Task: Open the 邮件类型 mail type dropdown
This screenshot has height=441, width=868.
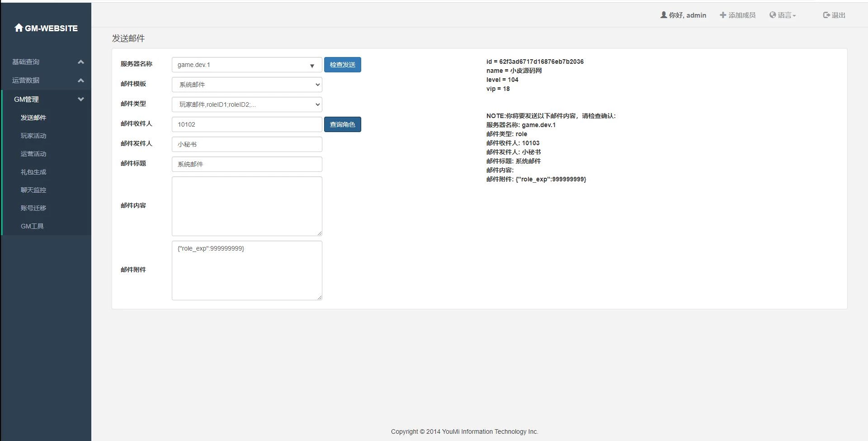Action: pos(246,104)
